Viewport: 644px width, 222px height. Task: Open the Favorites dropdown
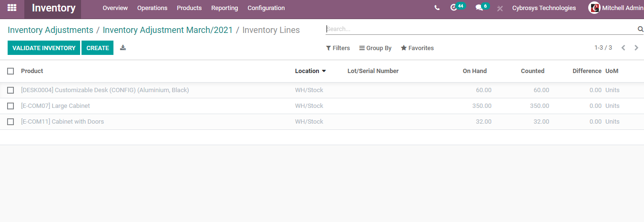417,48
